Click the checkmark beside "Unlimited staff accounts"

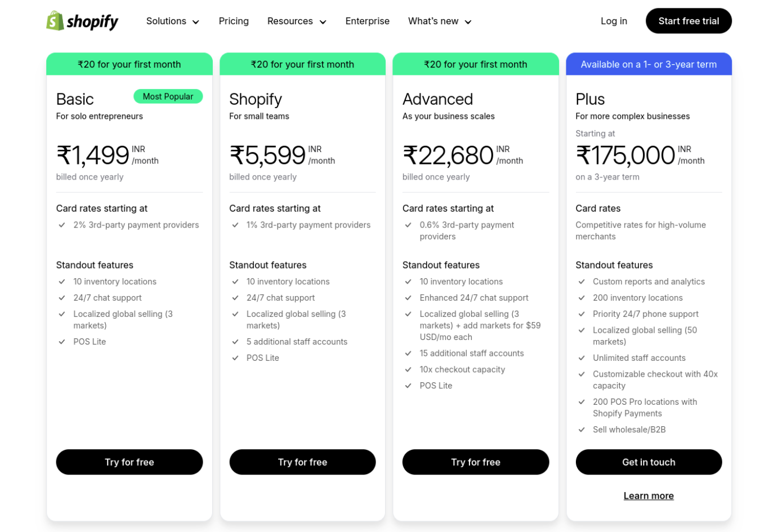(582, 358)
